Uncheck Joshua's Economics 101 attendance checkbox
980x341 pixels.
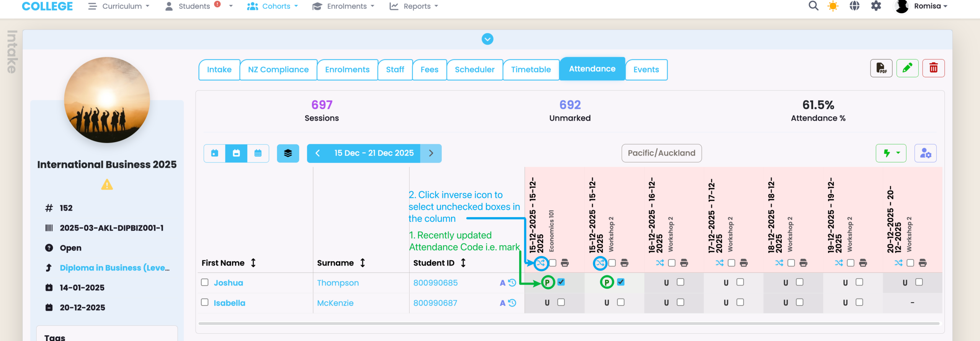pos(561,282)
